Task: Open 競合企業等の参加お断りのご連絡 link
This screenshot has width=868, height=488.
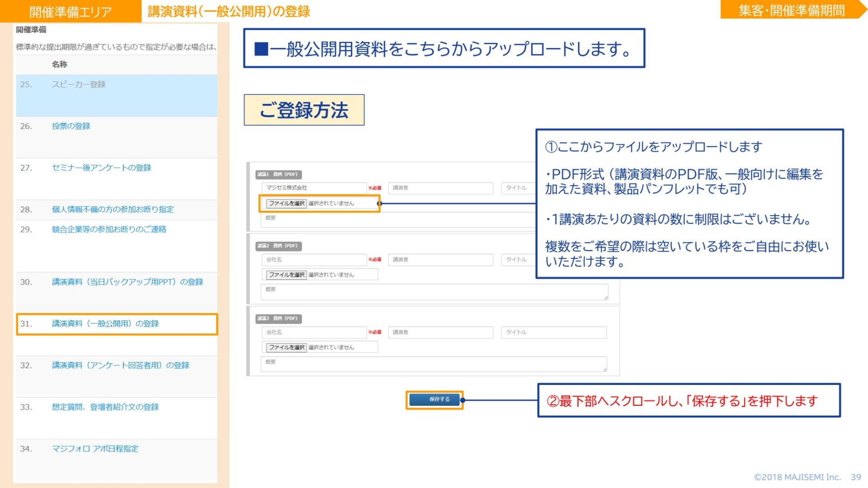Action: [x=109, y=229]
